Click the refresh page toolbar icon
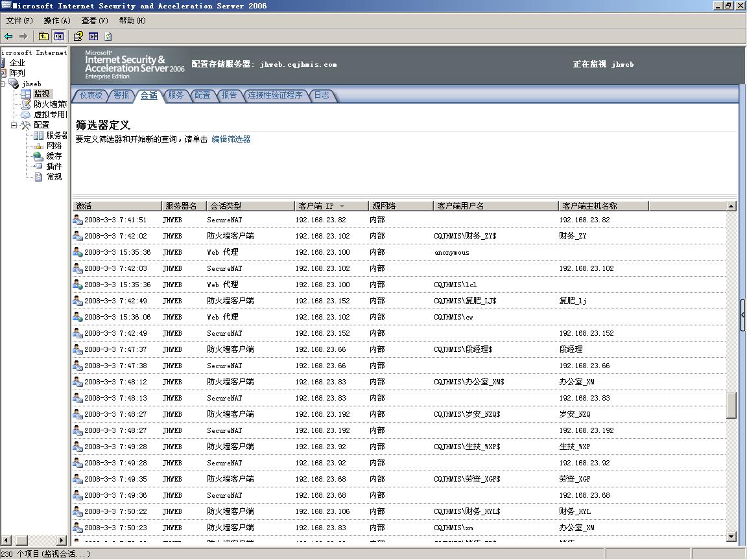The width and height of the screenshot is (747, 560). 108,36
